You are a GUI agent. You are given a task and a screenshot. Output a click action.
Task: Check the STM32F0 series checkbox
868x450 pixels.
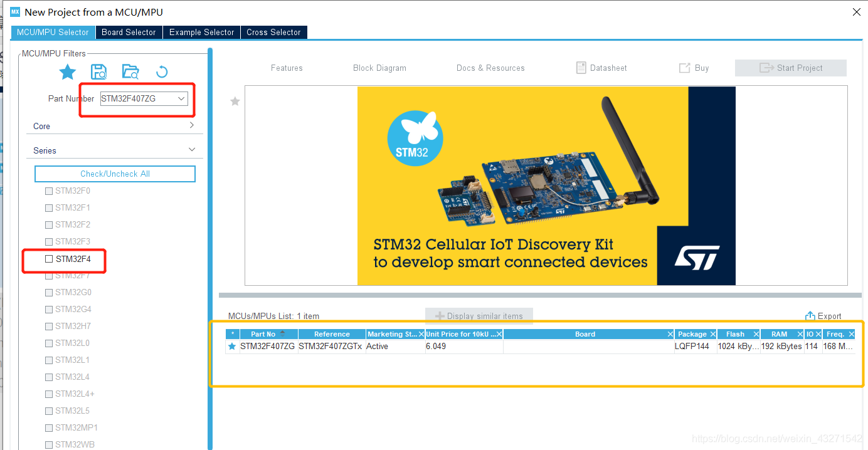(x=49, y=191)
